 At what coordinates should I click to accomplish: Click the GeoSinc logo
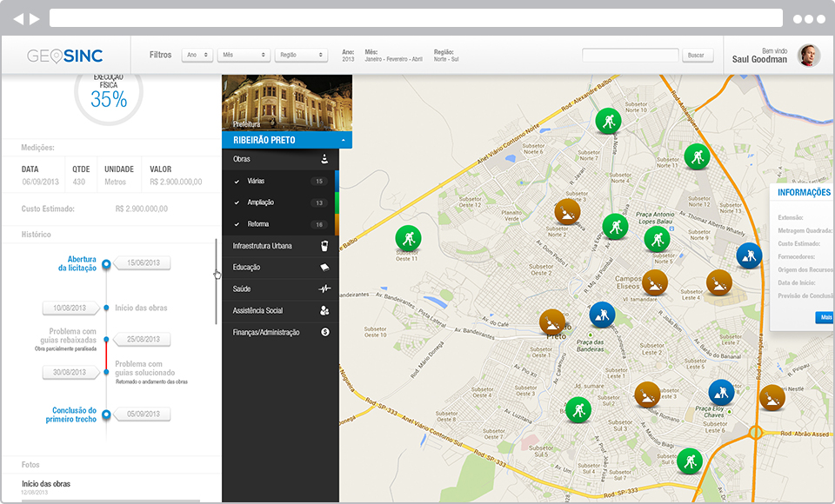(64, 56)
